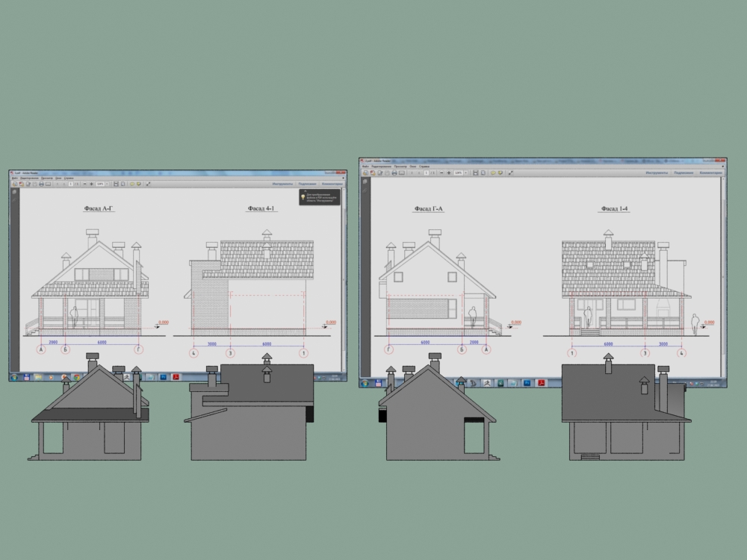
Task: Click zoom in plus in right Reader window
Action: tap(449, 173)
